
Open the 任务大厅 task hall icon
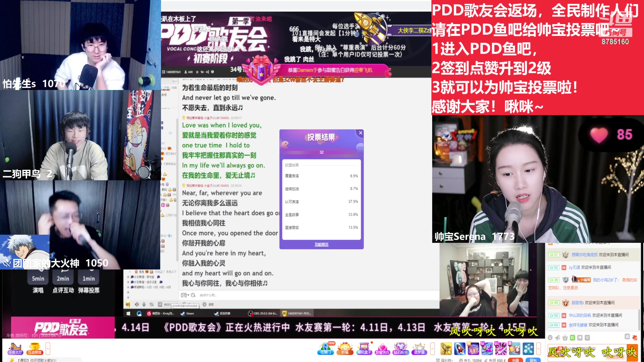(15, 349)
